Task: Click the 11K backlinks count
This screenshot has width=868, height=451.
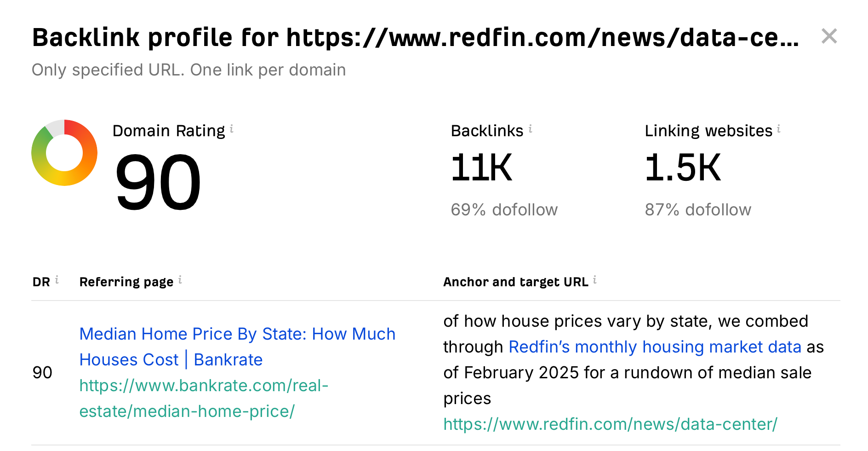Action: point(481,168)
